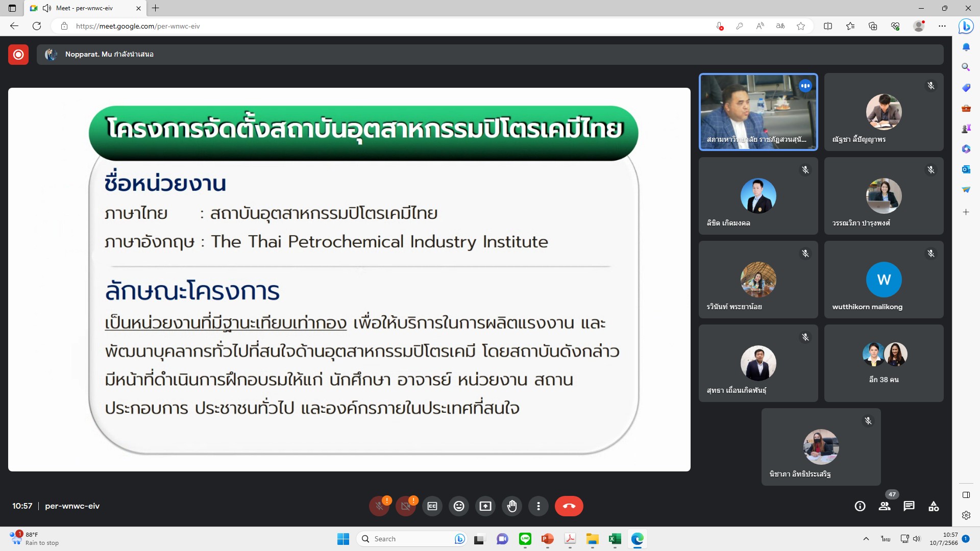Screen dimensions: 980x551
Task: Expand the system tray hidden icons chevron
Action: tap(866, 539)
